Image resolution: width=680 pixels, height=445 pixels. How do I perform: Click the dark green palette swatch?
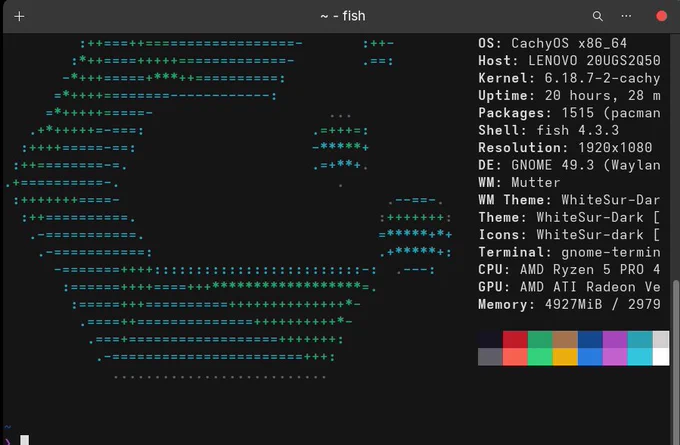(540, 340)
